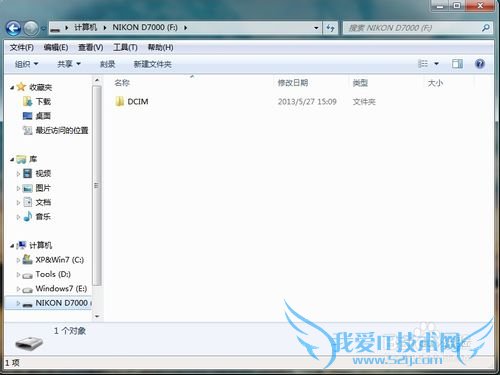Image resolution: width=500 pixels, height=375 pixels.
Task: Sort by the 修改日期 column header
Action: tap(293, 83)
